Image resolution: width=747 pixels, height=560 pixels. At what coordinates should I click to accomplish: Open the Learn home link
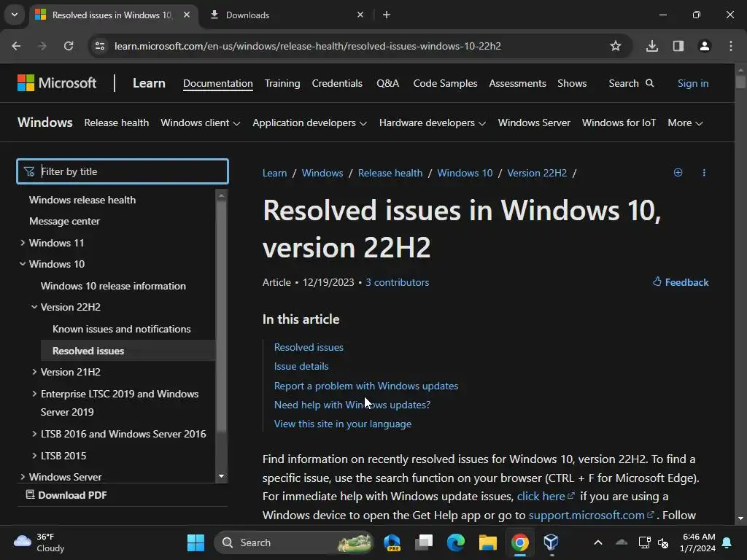click(x=149, y=83)
